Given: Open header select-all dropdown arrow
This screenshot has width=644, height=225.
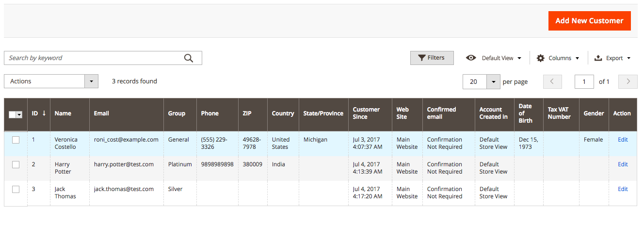Looking at the screenshot, I should [x=19, y=115].
